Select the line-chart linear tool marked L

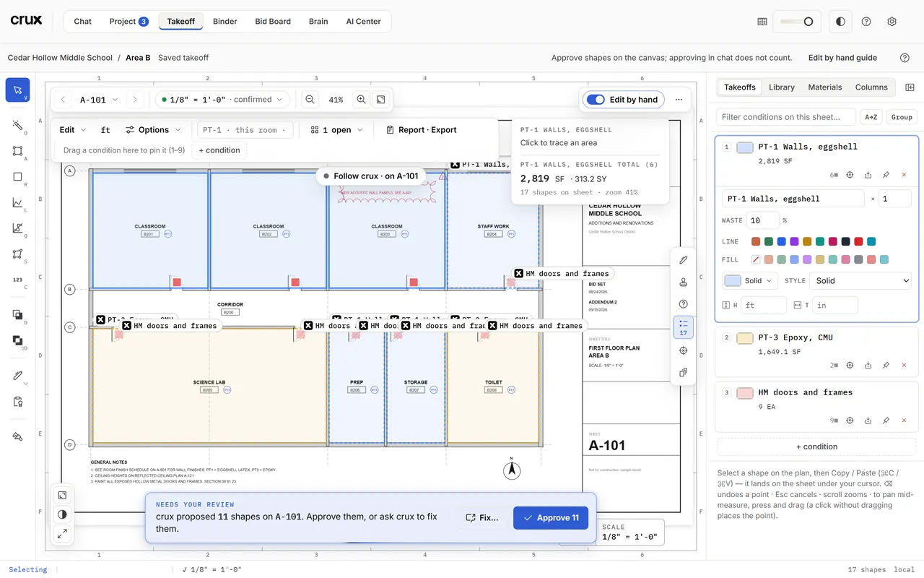[17, 203]
